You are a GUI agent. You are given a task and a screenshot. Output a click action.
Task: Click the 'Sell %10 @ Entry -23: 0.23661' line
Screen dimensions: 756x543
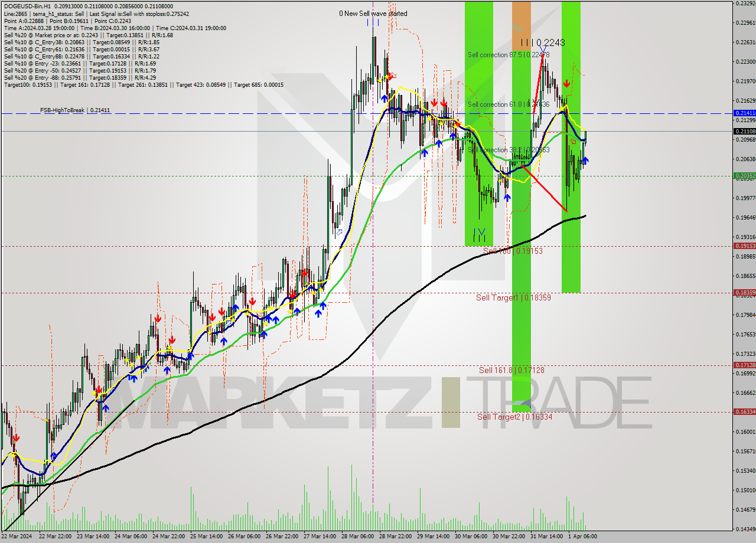pyautogui.click(x=80, y=63)
